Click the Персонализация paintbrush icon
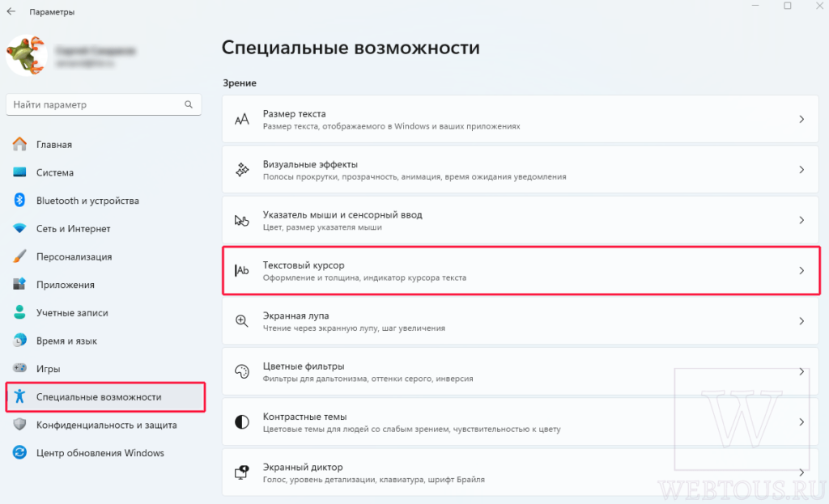 pos(19,256)
